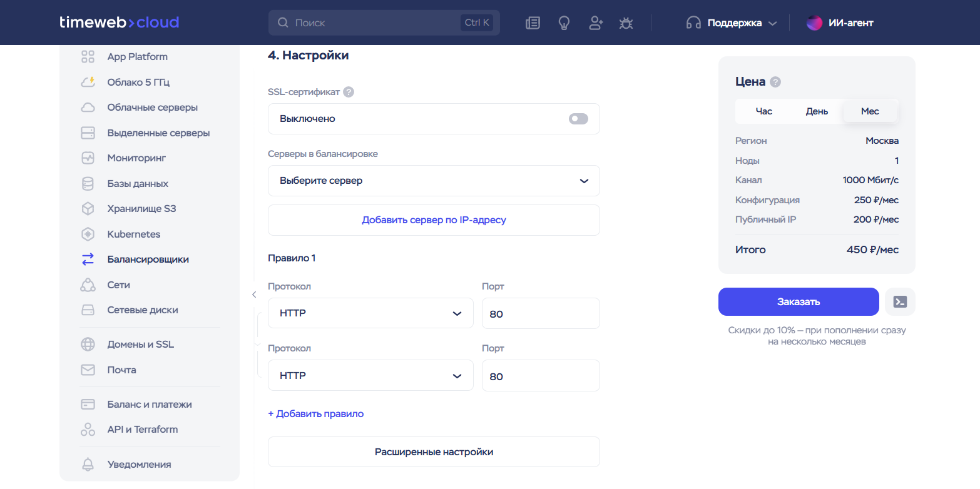Click the add-user invite icon
980x489 pixels.
tap(596, 23)
